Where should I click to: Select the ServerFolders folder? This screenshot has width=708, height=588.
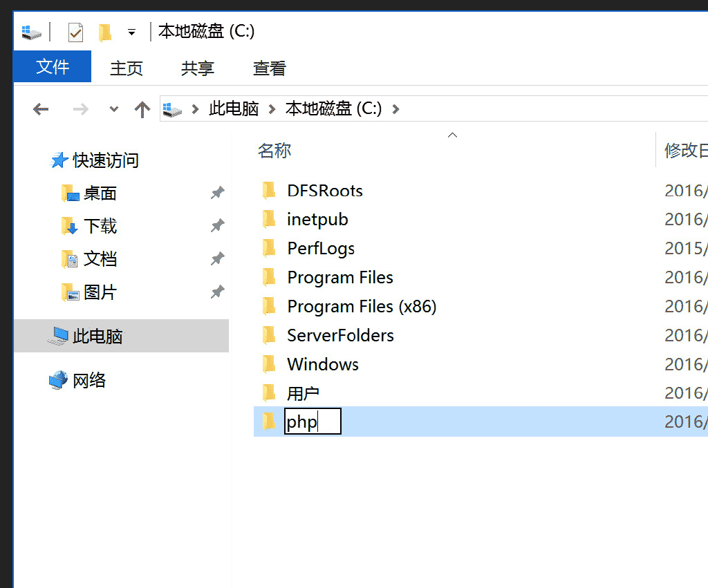340,335
